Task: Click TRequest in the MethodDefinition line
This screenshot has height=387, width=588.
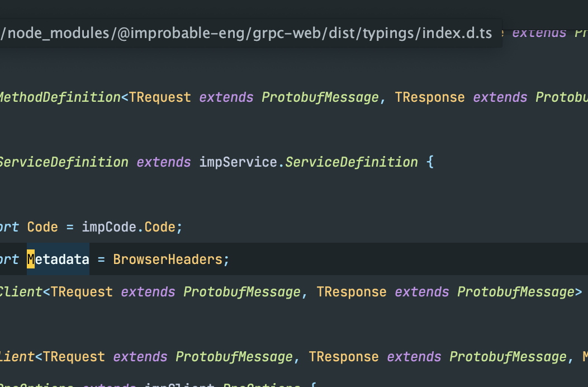Action: coord(160,98)
